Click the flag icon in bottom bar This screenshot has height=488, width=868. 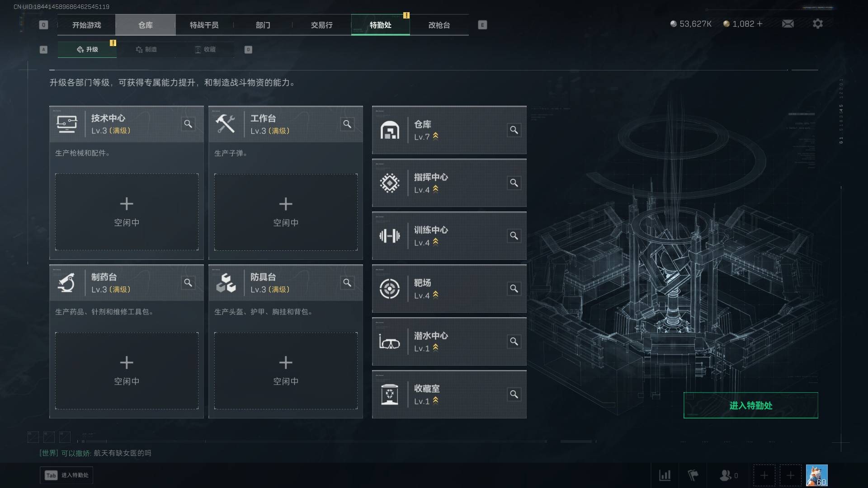pyautogui.click(x=693, y=475)
